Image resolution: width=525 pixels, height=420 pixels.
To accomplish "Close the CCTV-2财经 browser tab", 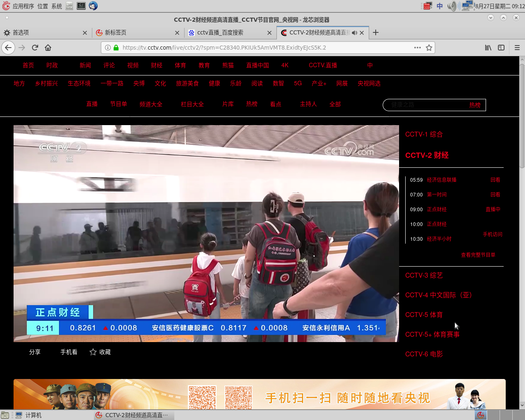I will tap(362, 33).
